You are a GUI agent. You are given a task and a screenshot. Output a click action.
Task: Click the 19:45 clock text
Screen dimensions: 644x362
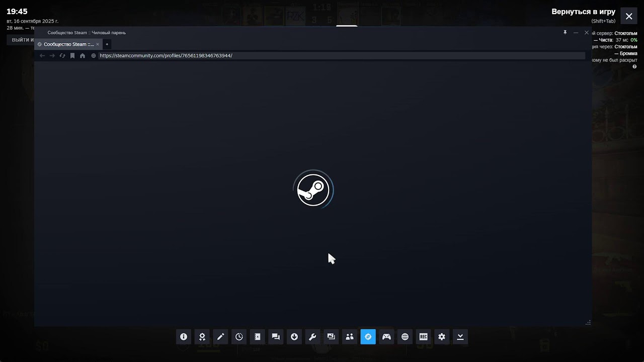(x=17, y=12)
